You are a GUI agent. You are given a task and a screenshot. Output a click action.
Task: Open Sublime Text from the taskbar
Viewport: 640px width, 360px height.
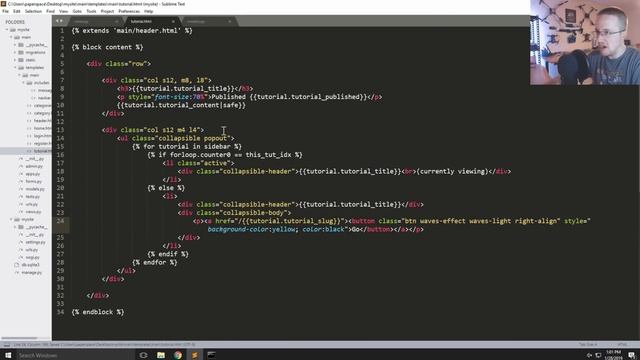195,355
